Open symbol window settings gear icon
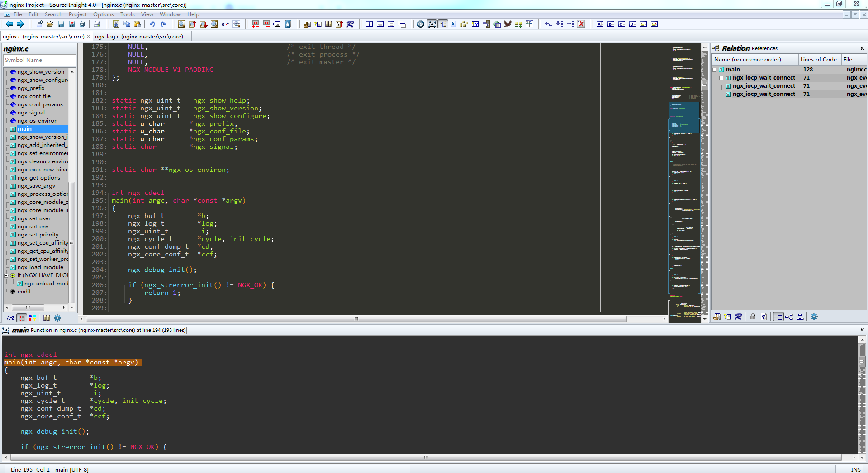Screen dimensions: 868x473 click(x=57, y=318)
